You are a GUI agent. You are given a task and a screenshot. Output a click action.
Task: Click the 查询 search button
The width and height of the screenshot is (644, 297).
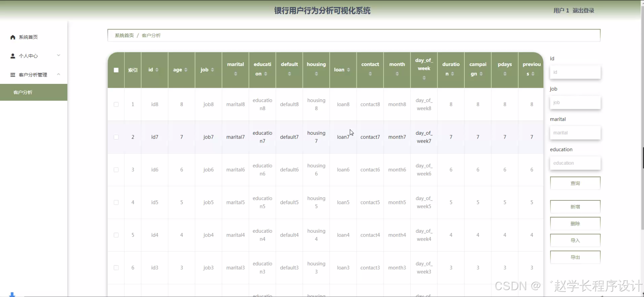tap(575, 183)
